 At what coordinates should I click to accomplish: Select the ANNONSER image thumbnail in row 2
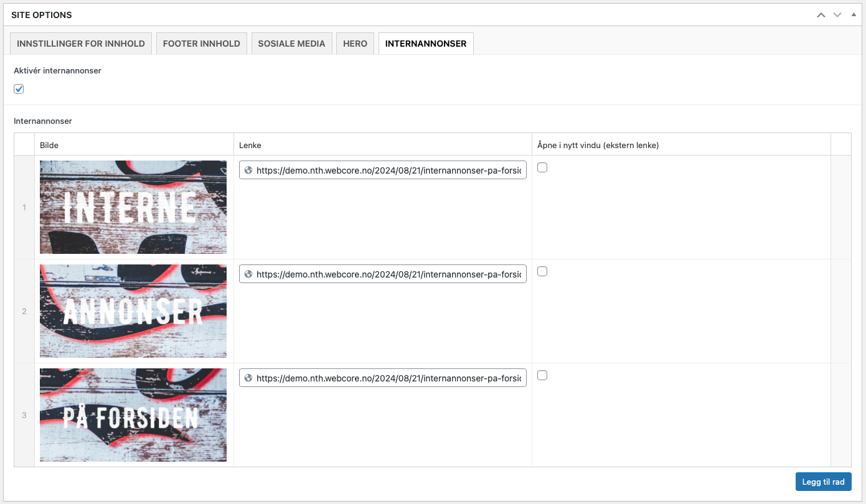tap(133, 311)
